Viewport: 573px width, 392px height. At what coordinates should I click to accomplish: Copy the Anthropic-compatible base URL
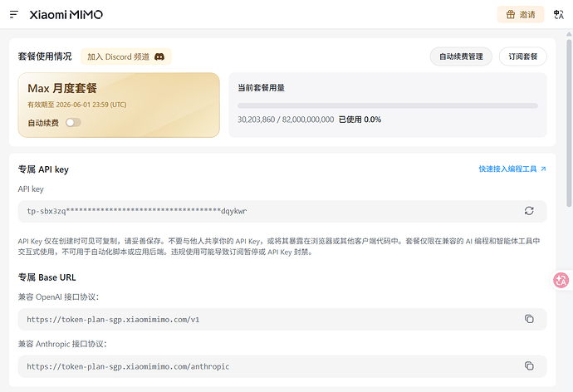(x=529, y=365)
